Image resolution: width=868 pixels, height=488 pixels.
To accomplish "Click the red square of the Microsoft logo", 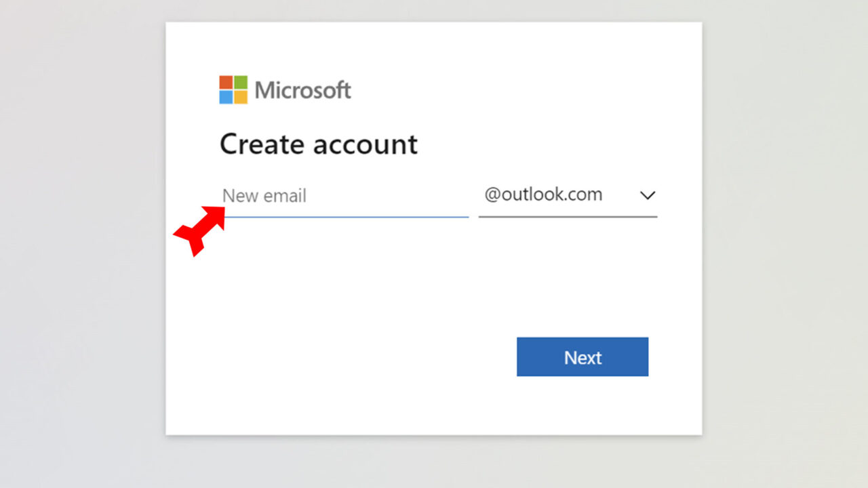I will pos(226,82).
